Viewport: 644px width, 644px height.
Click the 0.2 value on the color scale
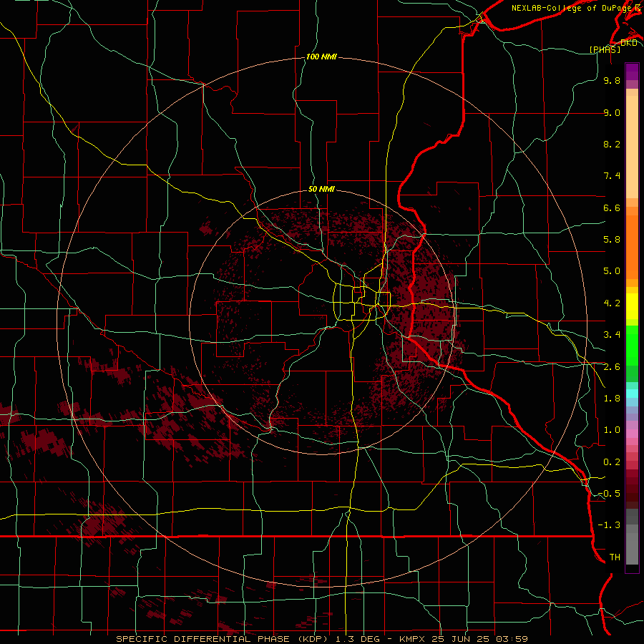pos(612,462)
